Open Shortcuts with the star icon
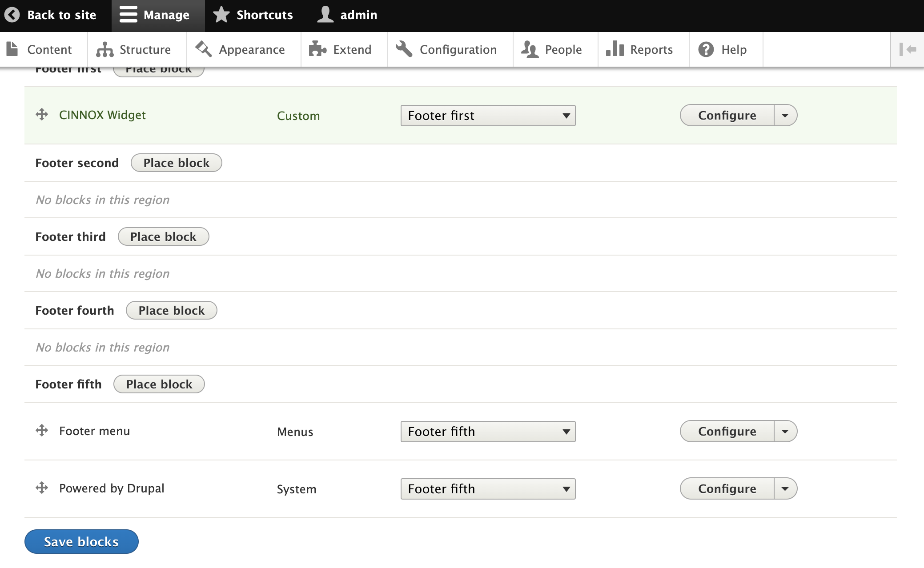Viewport: 924px width, 568px height. 221,15
